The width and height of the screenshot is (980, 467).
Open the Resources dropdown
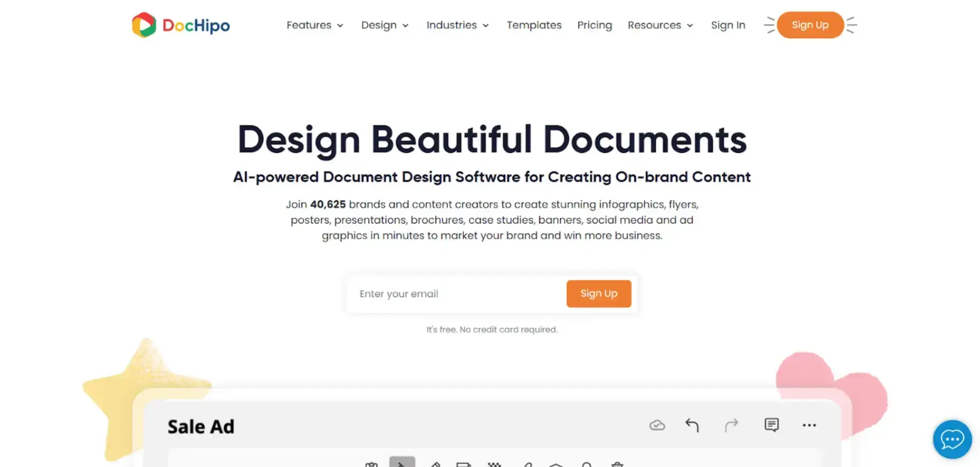point(660,25)
